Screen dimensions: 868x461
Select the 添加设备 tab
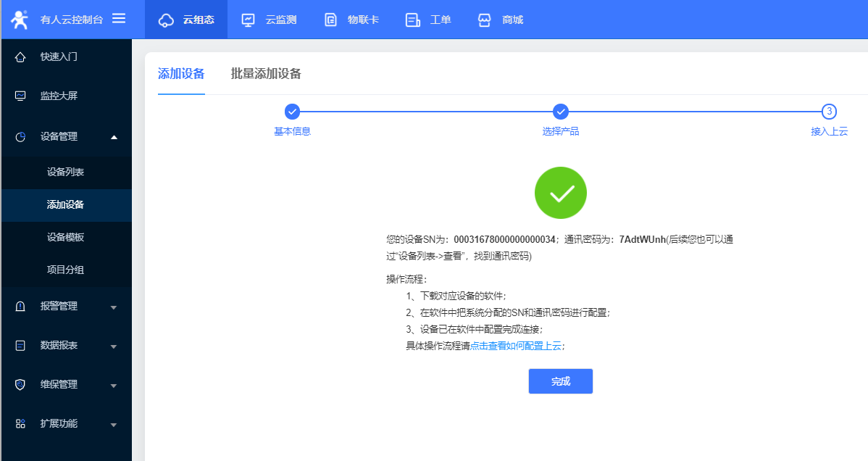coord(181,74)
